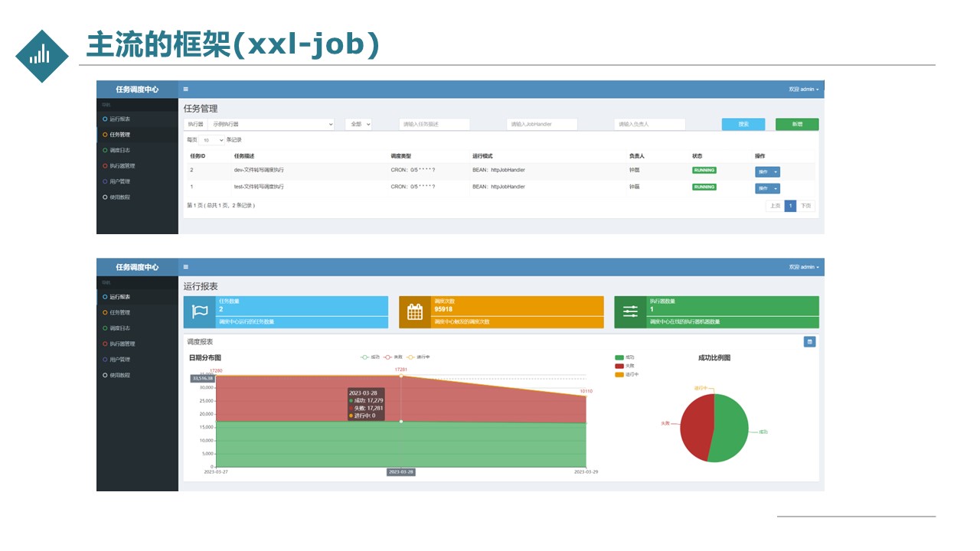Click hamburger menu icon in bottom run report panel
Image resolution: width=980 pixels, height=551 pixels.
coord(185,267)
